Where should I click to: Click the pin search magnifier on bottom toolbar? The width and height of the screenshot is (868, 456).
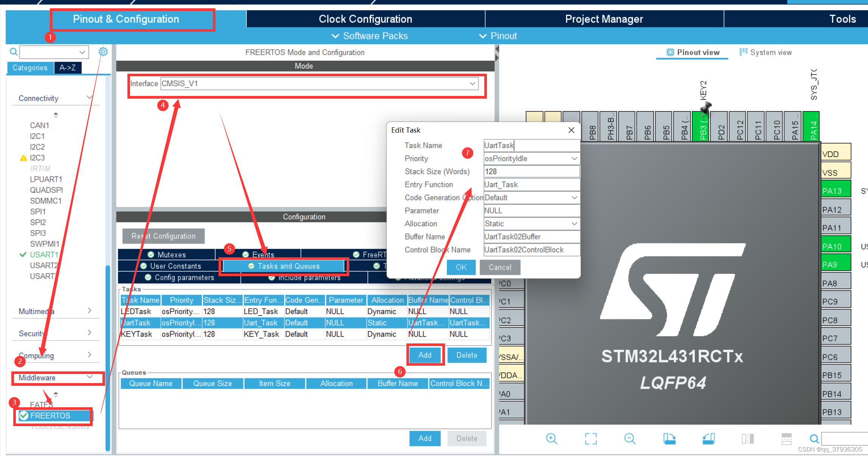(x=814, y=439)
